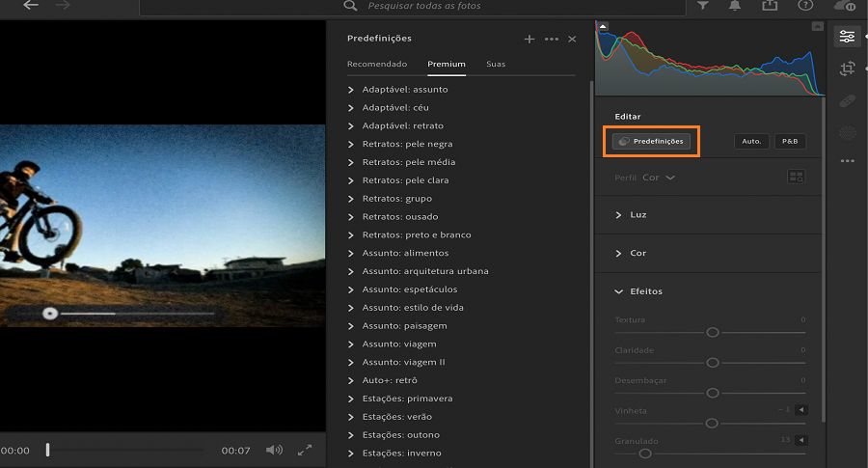Go back with the left arrow
This screenshot has height=468, width=868.
(x=31, y=6)
